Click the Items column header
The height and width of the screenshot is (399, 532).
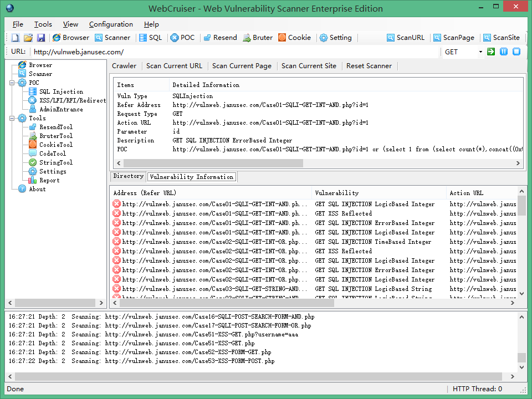click(x=142, y=85)
